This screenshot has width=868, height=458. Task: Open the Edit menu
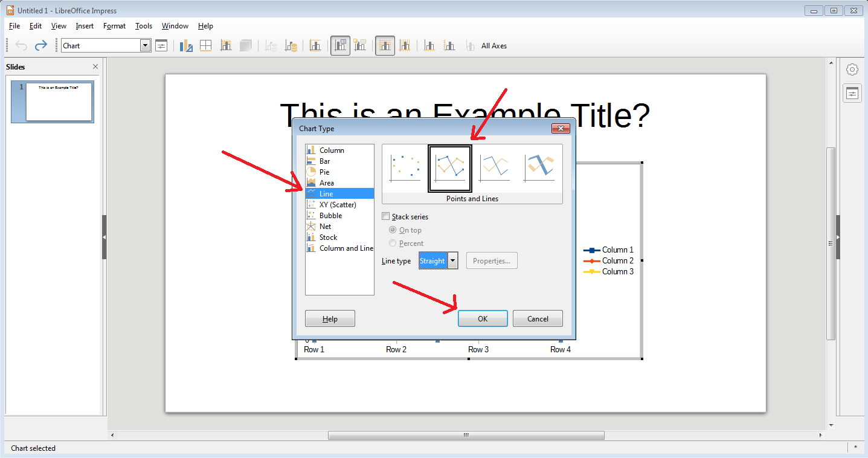click(x=36, y=26)
